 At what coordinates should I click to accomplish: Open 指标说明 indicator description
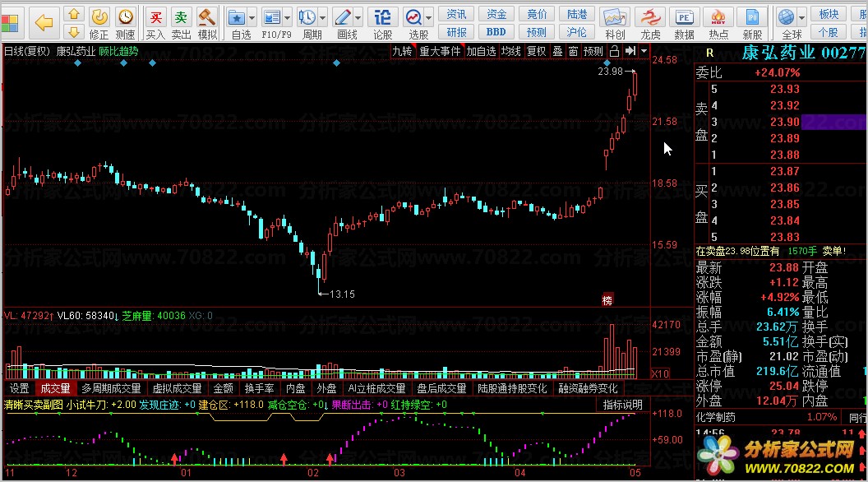[622, 405]
